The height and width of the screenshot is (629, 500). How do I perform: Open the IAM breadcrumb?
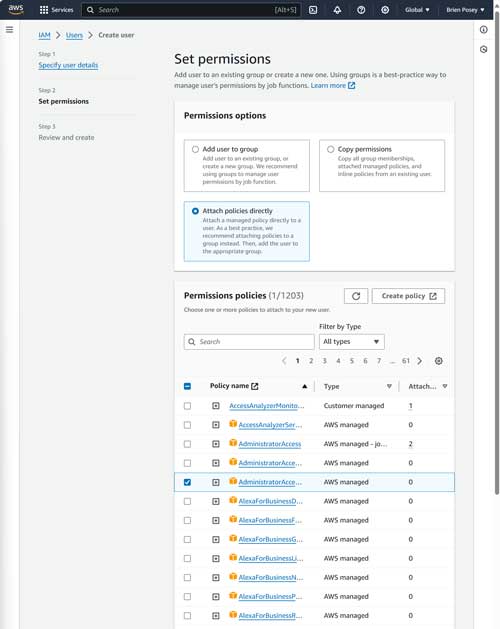(x=44, y=35)
